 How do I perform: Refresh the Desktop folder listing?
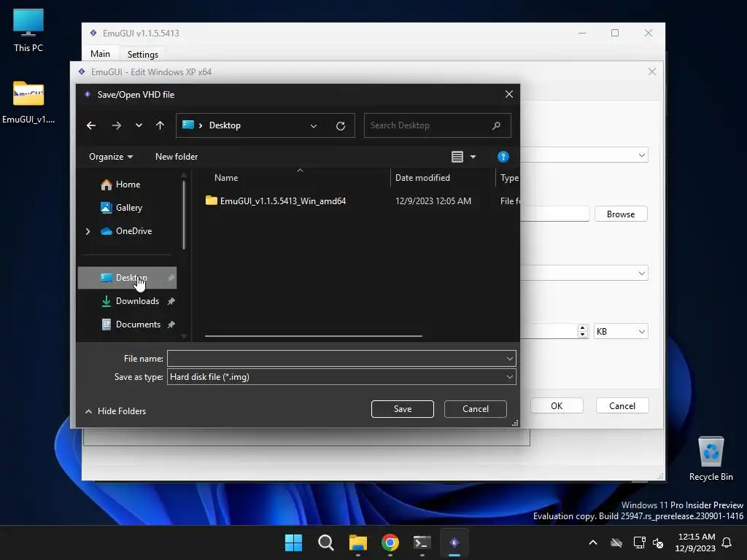point(341,125)
